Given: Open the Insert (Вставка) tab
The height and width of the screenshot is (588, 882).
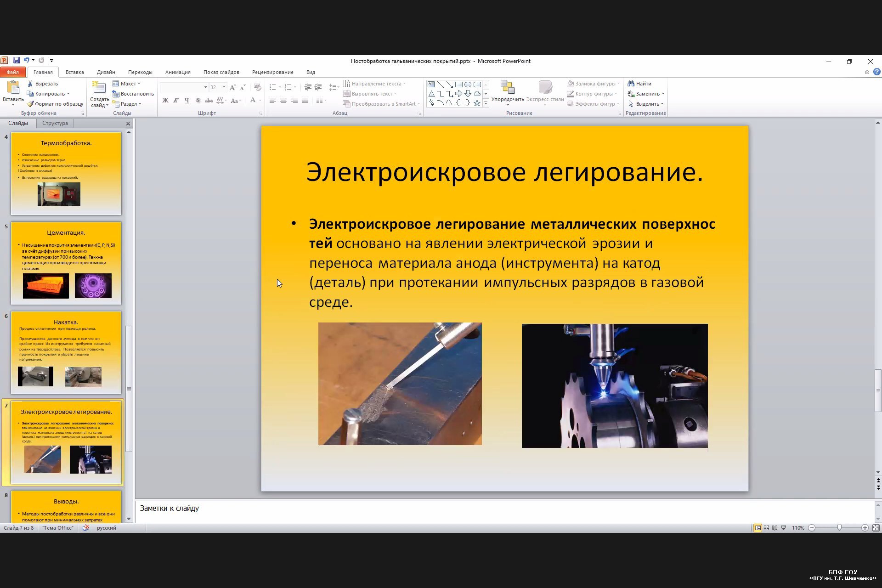Looking at the screenshot, I should [74, 72].
